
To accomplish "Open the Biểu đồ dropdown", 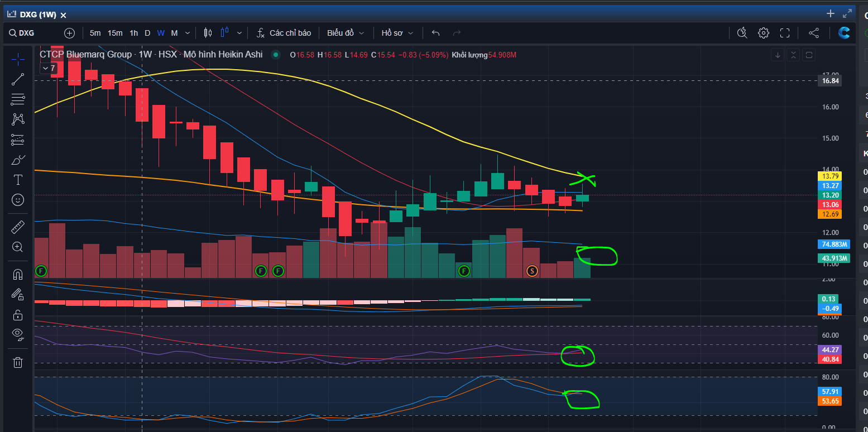I will click(346, 33).
